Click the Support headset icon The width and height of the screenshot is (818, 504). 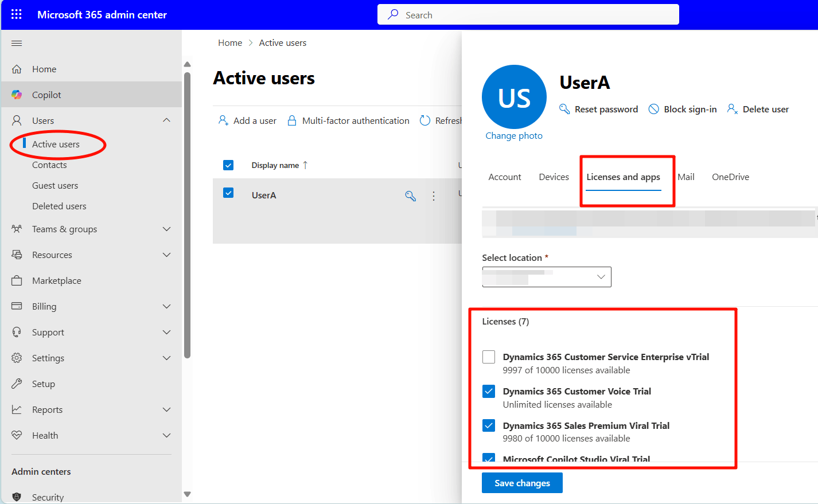pyautogui.click(x=17, y=332)
